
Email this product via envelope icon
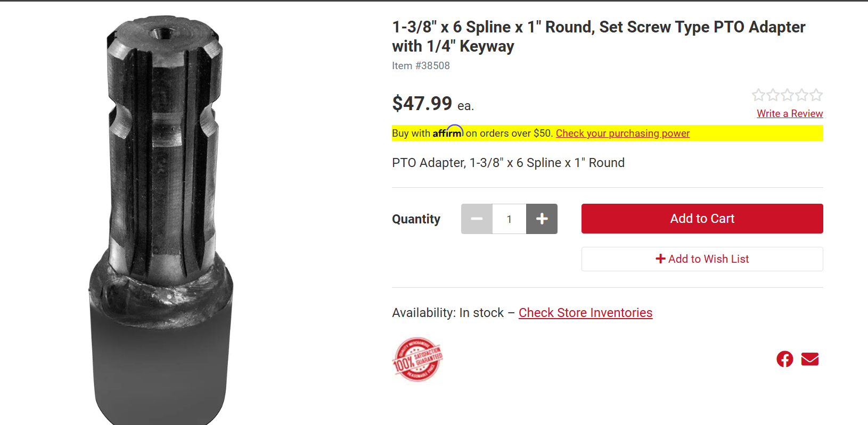(809, 359)
